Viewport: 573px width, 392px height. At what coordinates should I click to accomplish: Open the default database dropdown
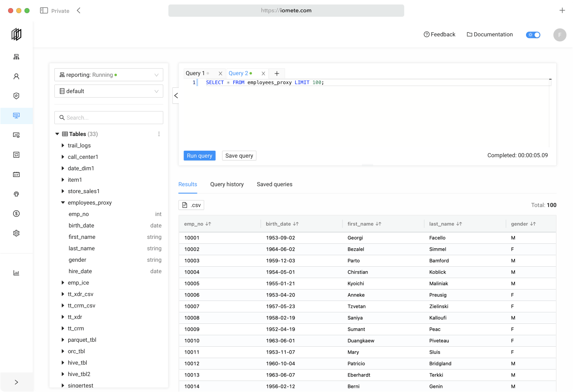[x=109, y=91]
